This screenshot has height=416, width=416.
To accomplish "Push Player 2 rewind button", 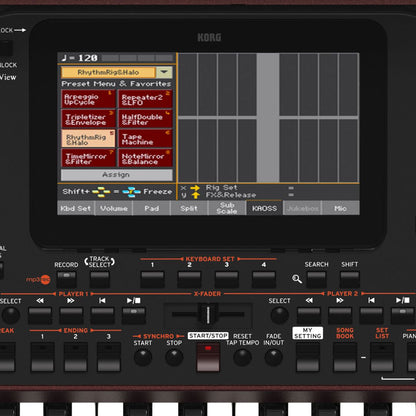I will 309,316.
